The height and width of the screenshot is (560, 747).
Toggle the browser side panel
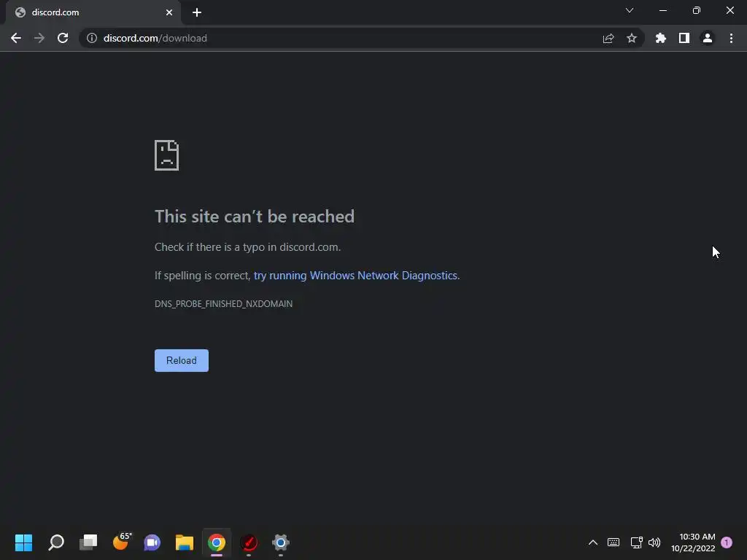[x=684, y=38]
